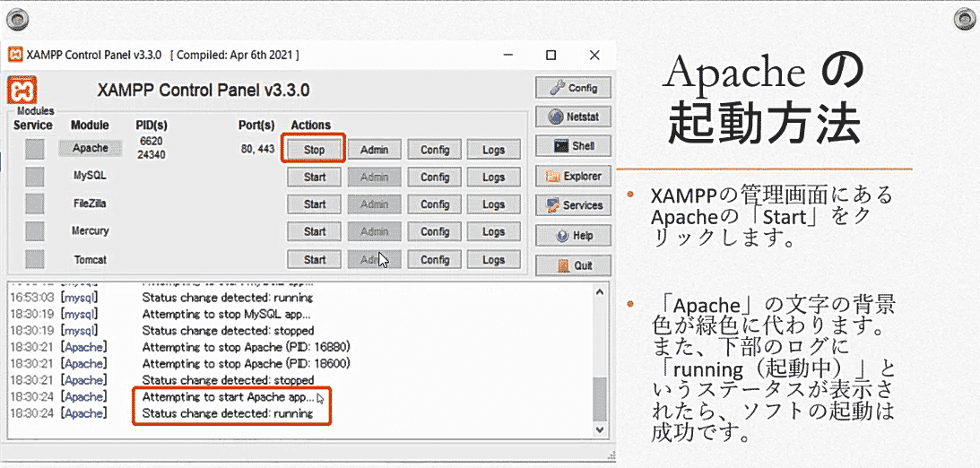Viewport: 980px width, 468px height.
Task: Open Apache Admin page
Action: tap(375, 150)
